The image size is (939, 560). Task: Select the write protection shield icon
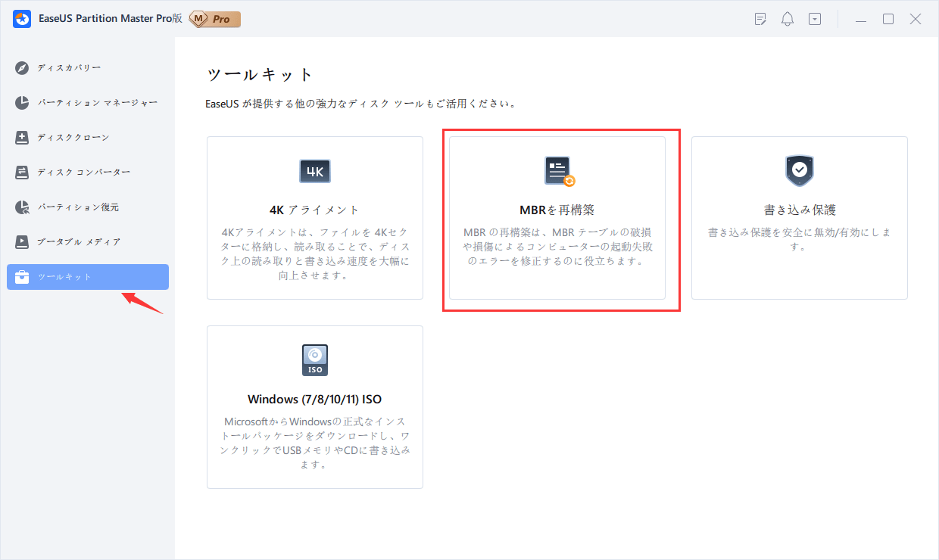(x=799, y=171)
